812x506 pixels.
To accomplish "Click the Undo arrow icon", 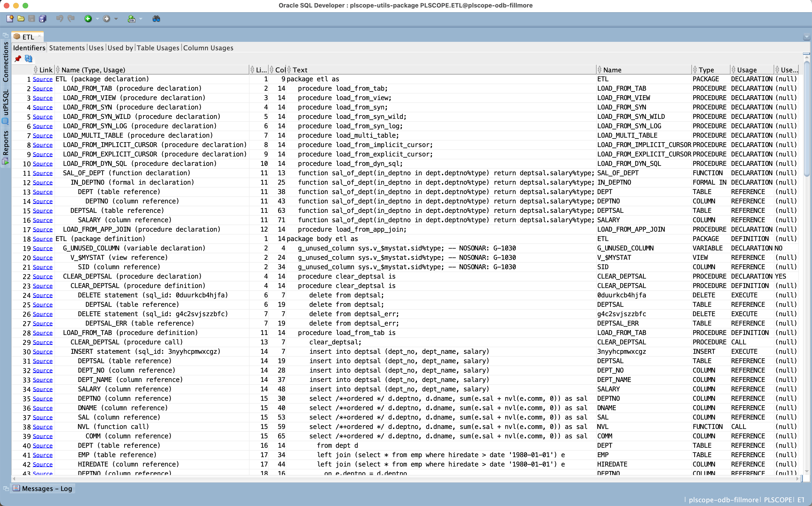I will pyautogui.click(x=60, y=19).
